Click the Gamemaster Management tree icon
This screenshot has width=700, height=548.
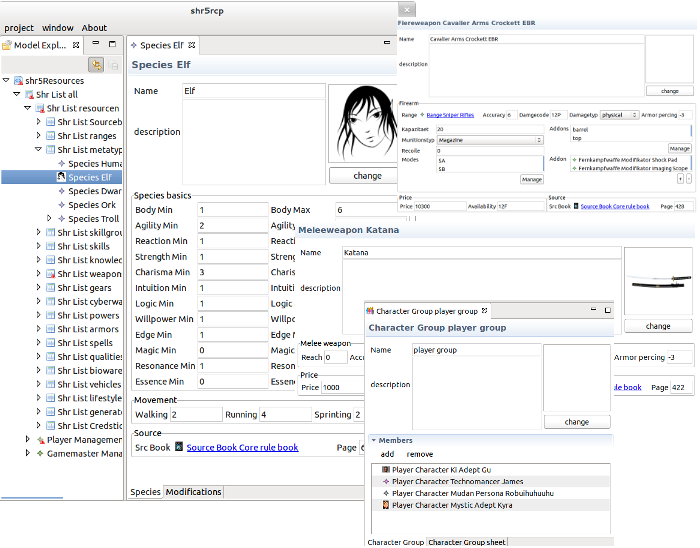click(40, 453)
